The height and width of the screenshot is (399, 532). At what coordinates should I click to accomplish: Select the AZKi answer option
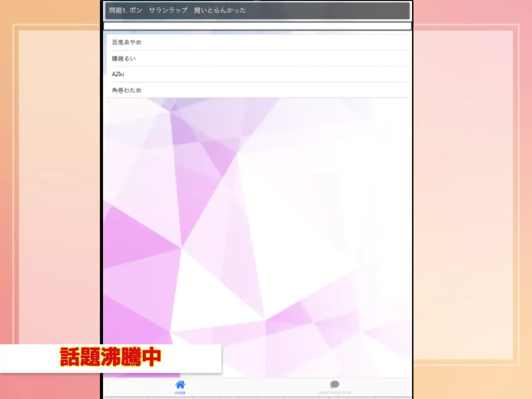[x=118, y=74]
